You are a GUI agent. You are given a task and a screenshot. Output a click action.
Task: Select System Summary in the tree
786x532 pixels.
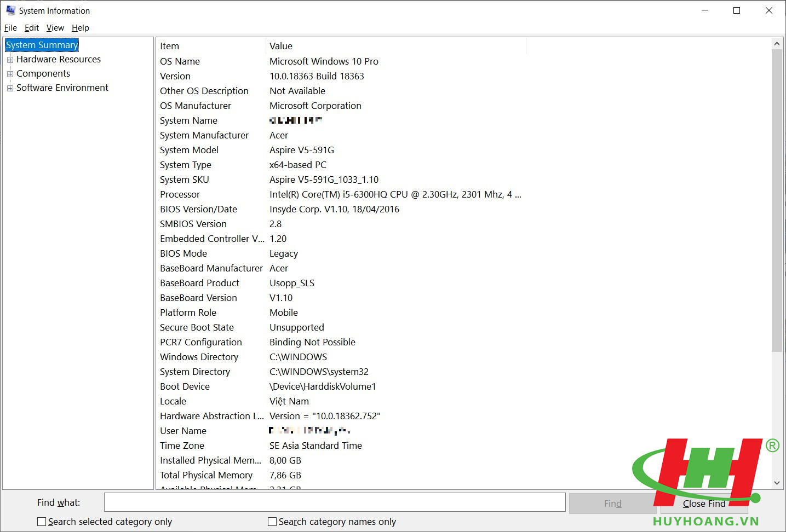point(42,45)
